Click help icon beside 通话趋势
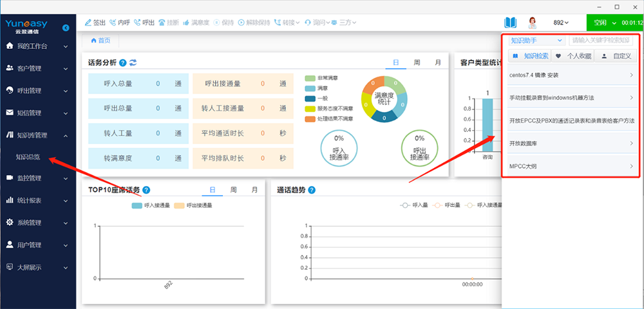This screenshot has height=309, width=644. (x=312, y=190)
